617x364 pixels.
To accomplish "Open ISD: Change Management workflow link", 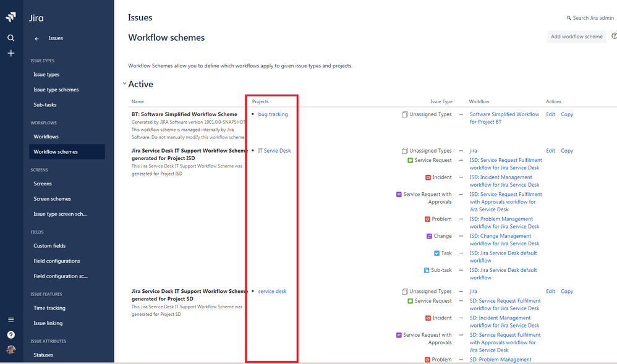I will tap(504, 240).
